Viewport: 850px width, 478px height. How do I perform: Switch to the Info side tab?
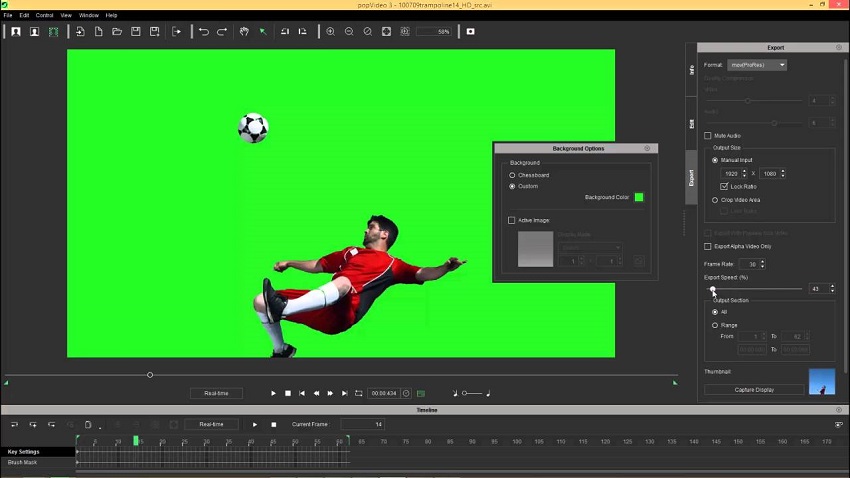pyautogui.click(x=691, y=70)
